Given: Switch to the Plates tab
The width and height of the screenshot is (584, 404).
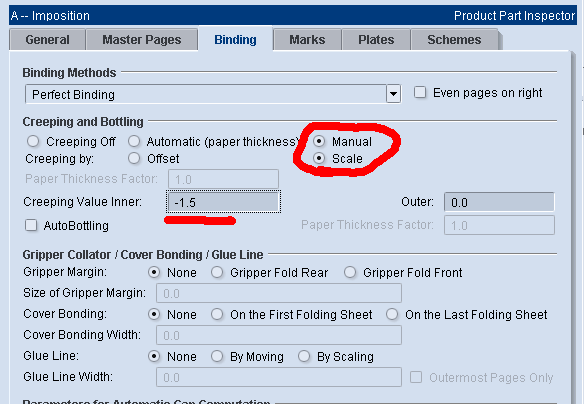Looking at the screenshot, I should (376, 39).
